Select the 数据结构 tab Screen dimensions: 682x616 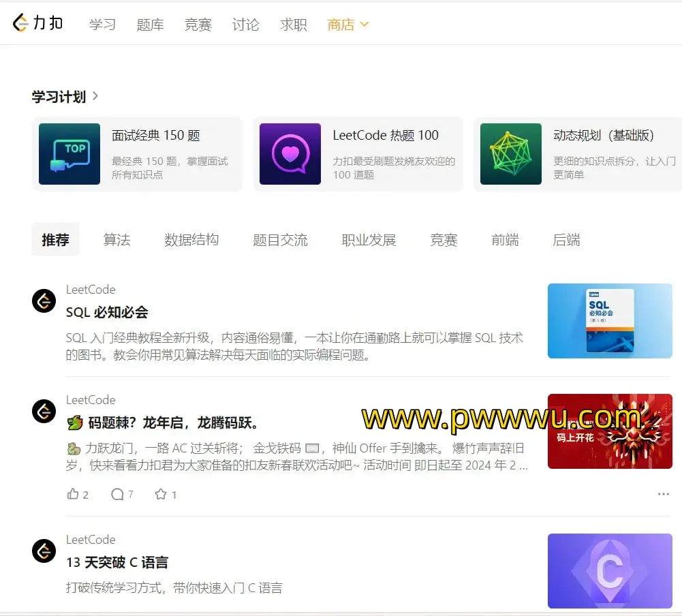(x=191, y=240)
